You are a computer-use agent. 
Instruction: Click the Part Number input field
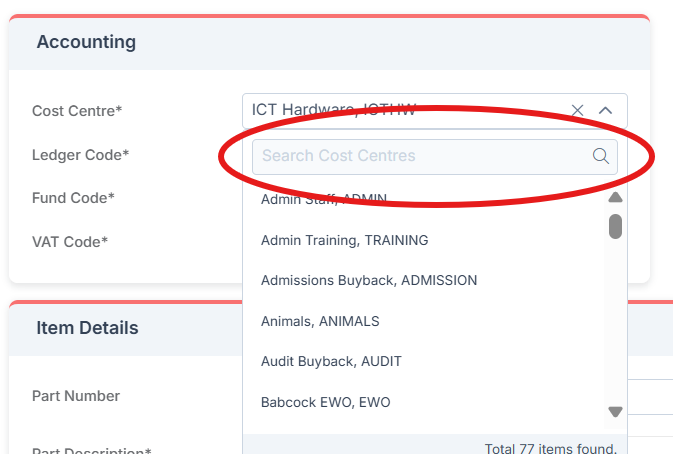coord(650,396)
